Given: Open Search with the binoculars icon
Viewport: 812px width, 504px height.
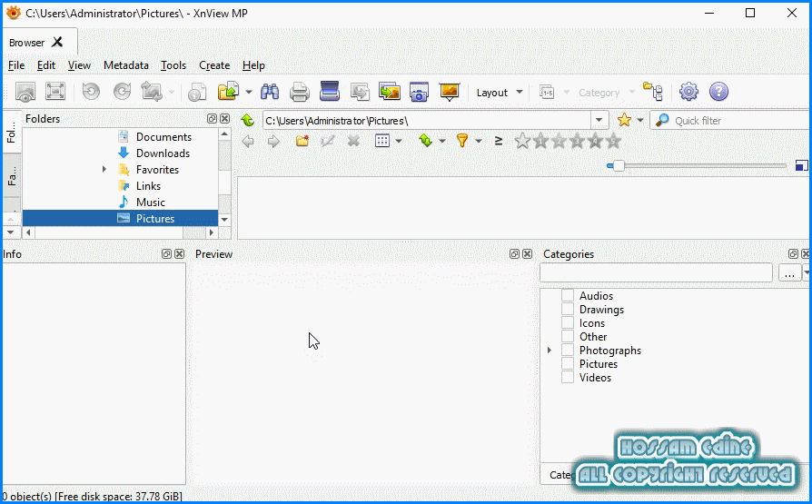Looking at the screenshot, I should point(269,93).
